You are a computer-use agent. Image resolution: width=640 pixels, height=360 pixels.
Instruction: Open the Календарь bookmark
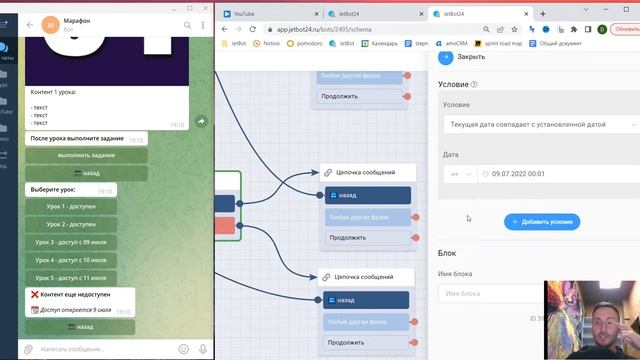point(380,43)
